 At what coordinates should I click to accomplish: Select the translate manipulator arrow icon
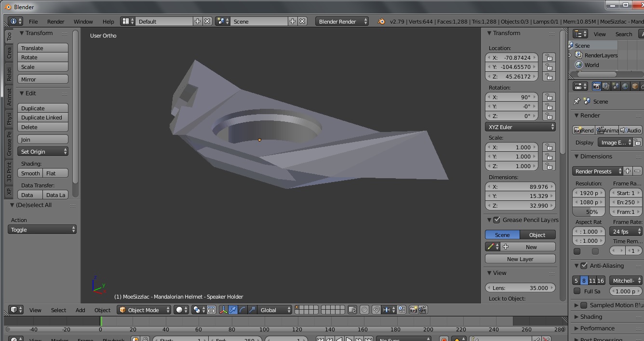233,310
